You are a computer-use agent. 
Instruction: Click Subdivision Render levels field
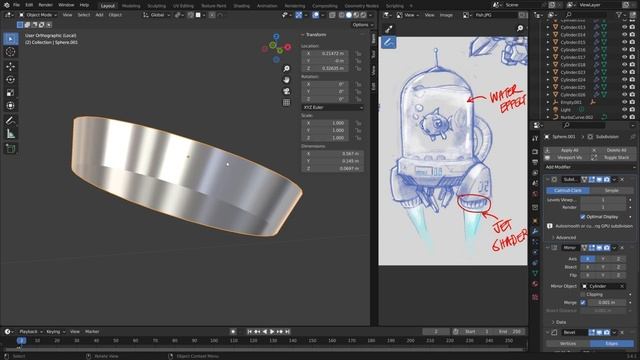[x=603, y=207]
